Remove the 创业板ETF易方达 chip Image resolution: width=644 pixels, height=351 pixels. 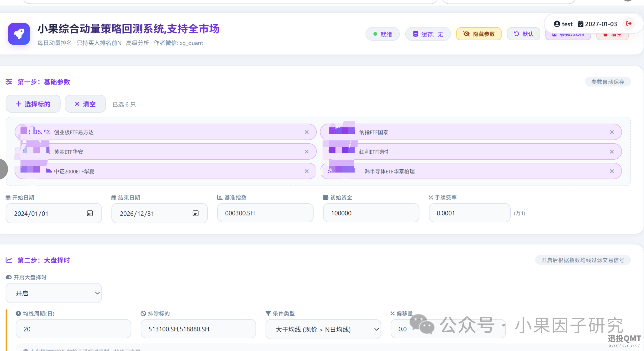[x=307, y=132]
